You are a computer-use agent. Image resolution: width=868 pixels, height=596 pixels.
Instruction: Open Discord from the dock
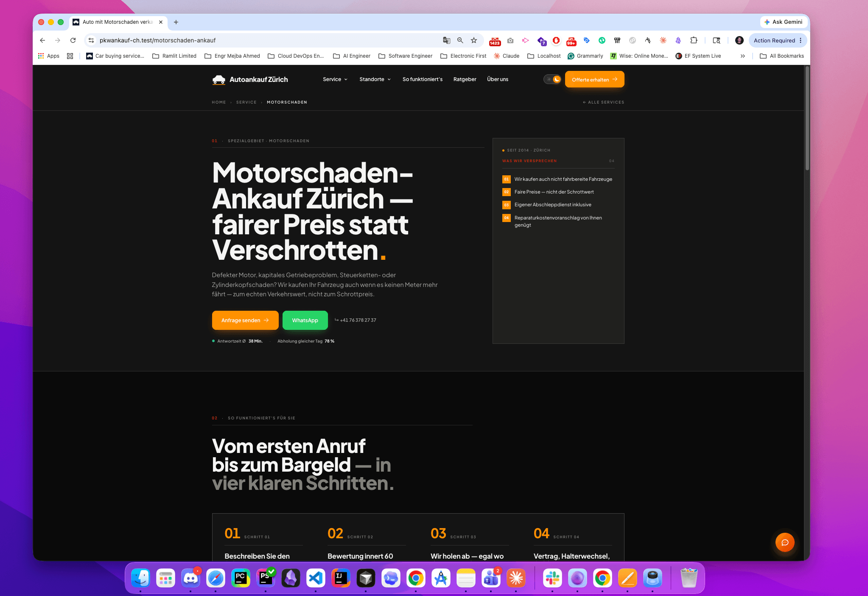tap(190, 578)
